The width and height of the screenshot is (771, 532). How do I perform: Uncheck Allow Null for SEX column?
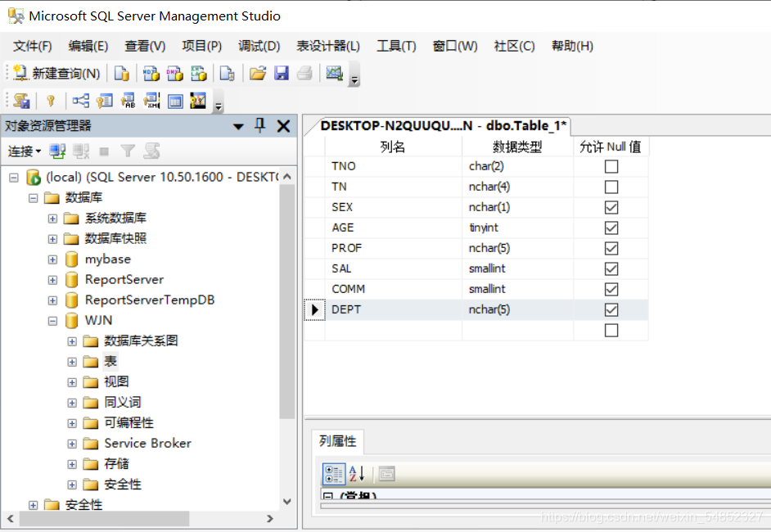pyautogui.click(x=611, y=208)
